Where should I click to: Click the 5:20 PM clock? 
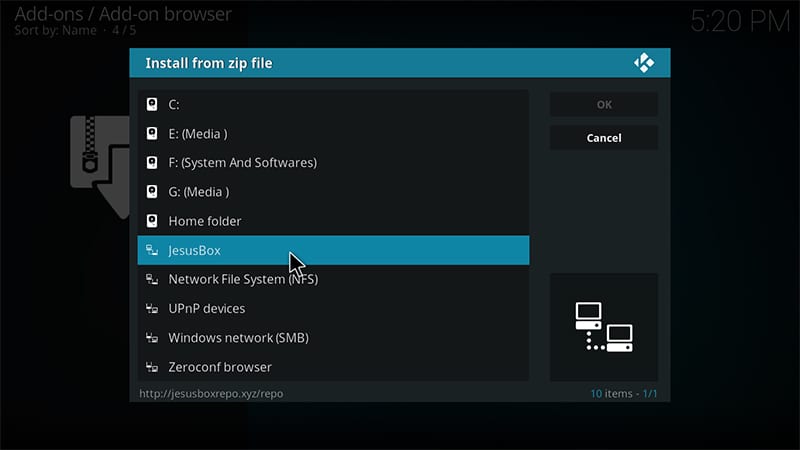coord(740,22)
